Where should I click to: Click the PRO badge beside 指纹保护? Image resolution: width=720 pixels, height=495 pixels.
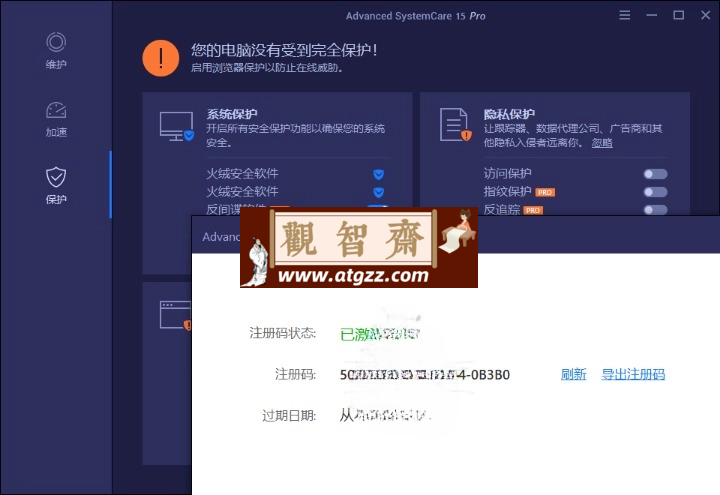tap(545, 192)
